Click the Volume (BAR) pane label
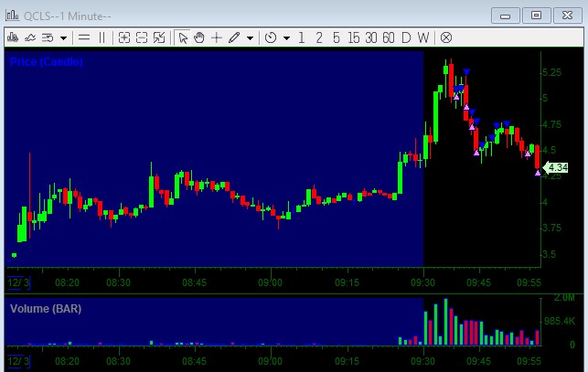 (46, 309)
